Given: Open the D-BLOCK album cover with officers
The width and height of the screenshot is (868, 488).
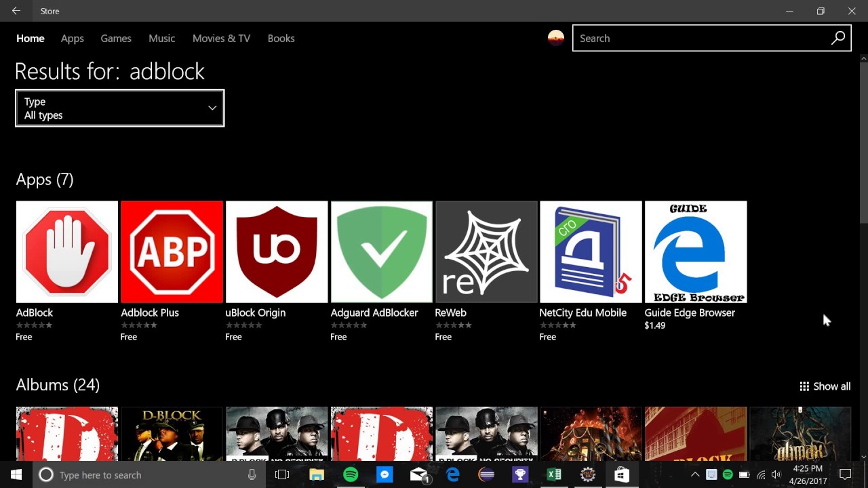Looking at the screenshot, I should (172, 434).
